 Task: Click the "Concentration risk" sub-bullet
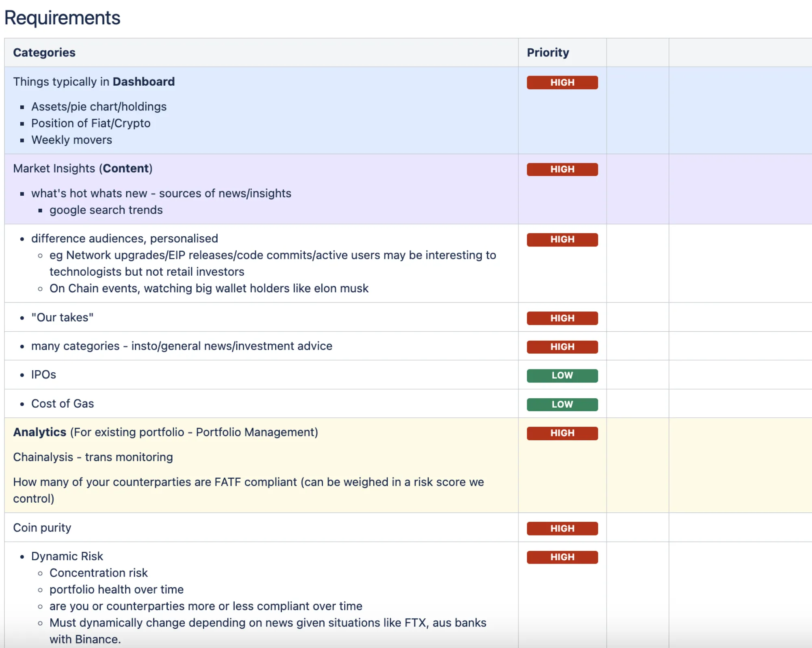[98, 573]
